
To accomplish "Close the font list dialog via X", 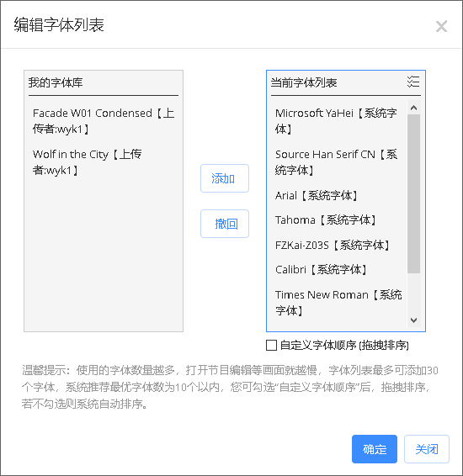I will [x=441, y=26].
